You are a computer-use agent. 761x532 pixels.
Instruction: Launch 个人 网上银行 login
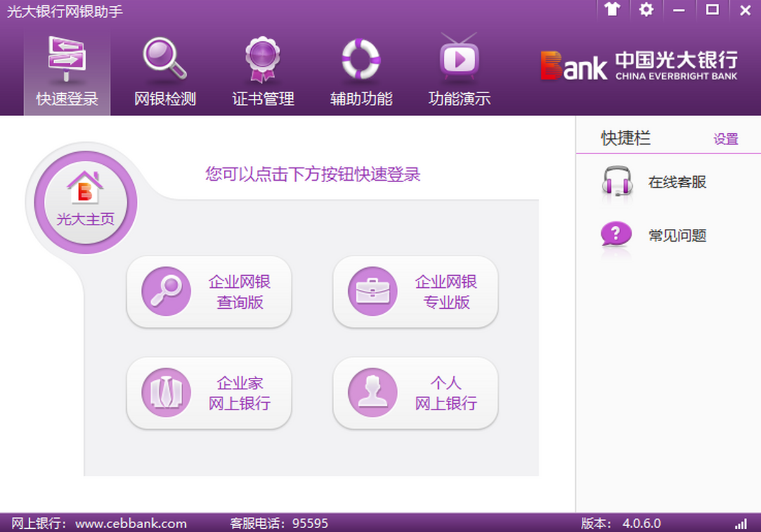[415, 393]
